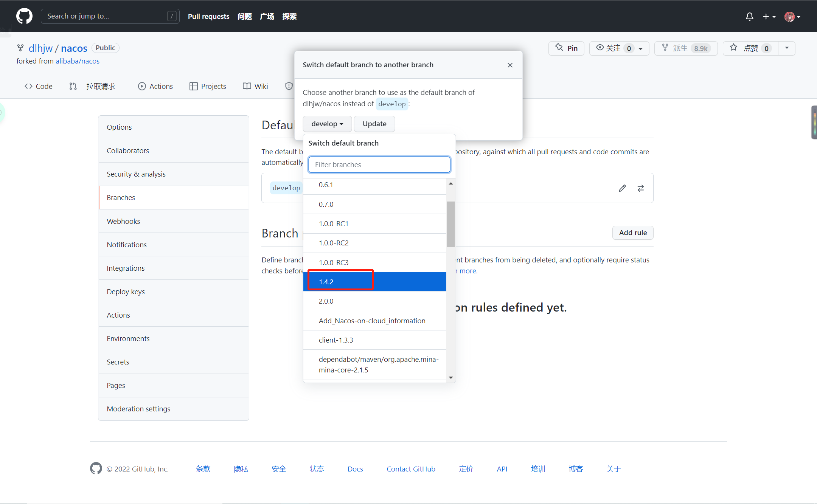Open the Code tab
The image size is (817, 504).
[39, 86]
